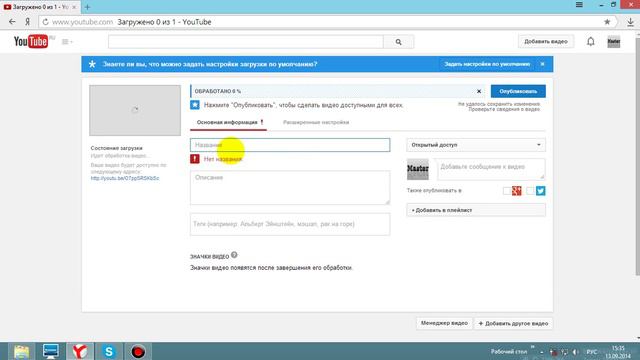Open Менеджер видео
The width and height of the screenshot is (640, 360).
(x=444, y=323)
